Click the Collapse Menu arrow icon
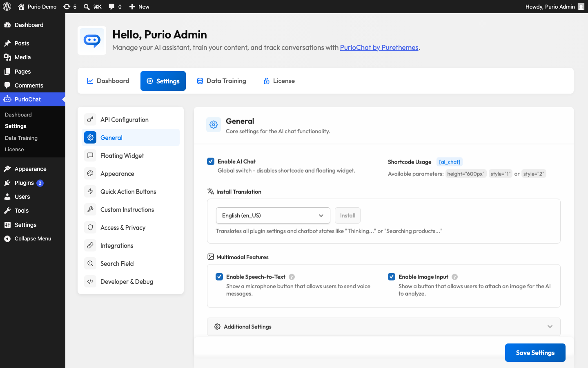This screenshot has height=368, width=588. tap(7, 239)
